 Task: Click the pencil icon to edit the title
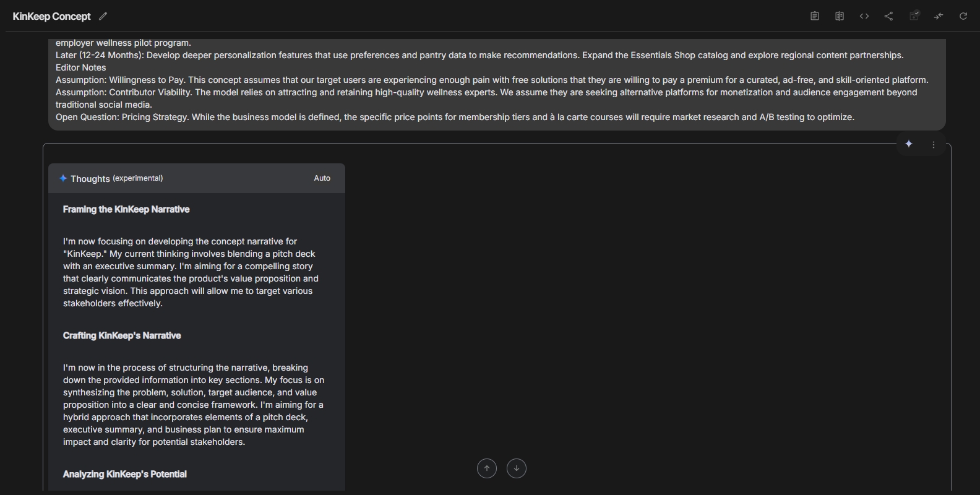[103, 16]
